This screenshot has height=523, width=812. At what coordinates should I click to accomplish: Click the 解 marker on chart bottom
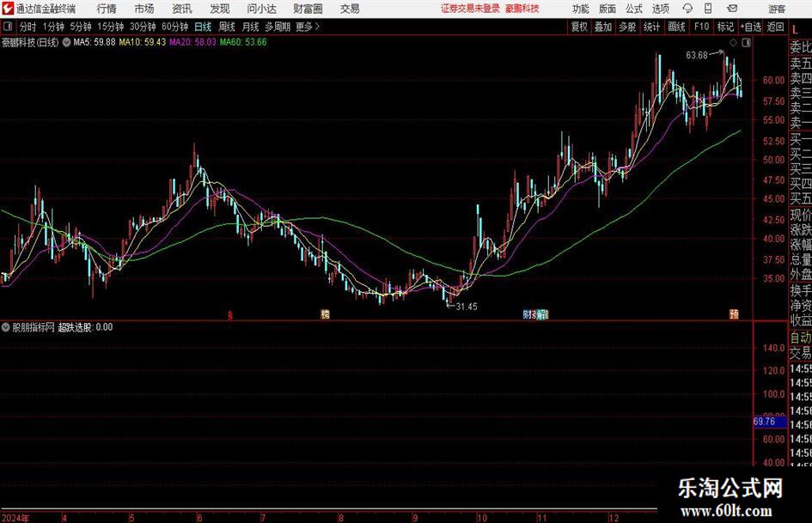point(541,313)
